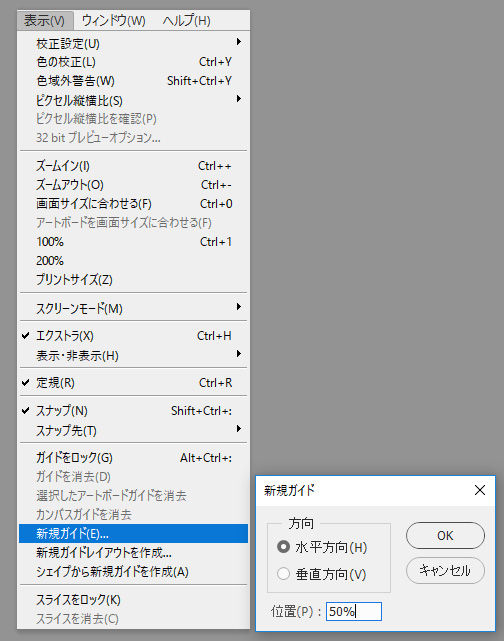Expand the 校正設定(U) submenu
The image size is (504, 641).
(x=133, y=43)
